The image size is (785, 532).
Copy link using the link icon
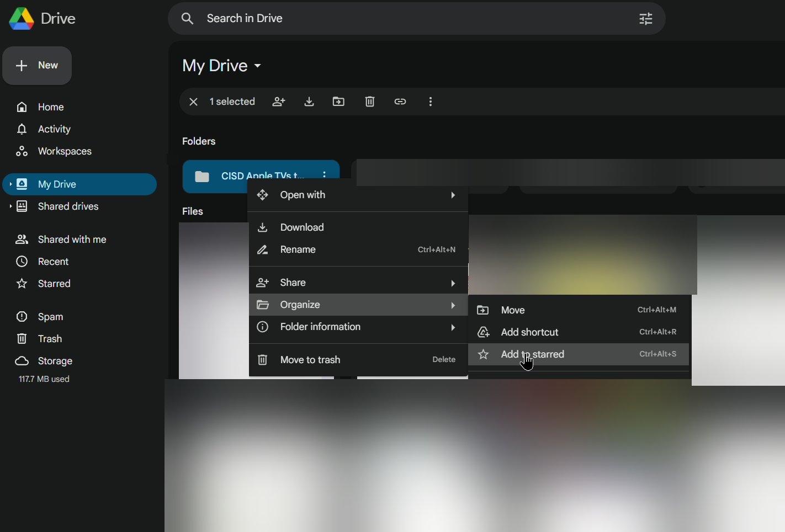pos(400,102)
